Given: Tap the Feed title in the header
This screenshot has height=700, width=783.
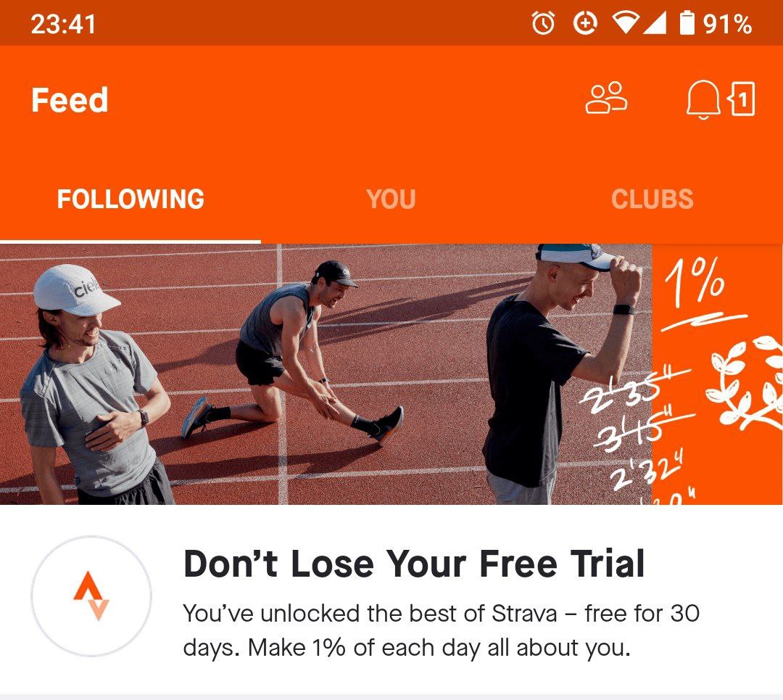Looking at the screenshot, I should (70, 99).
